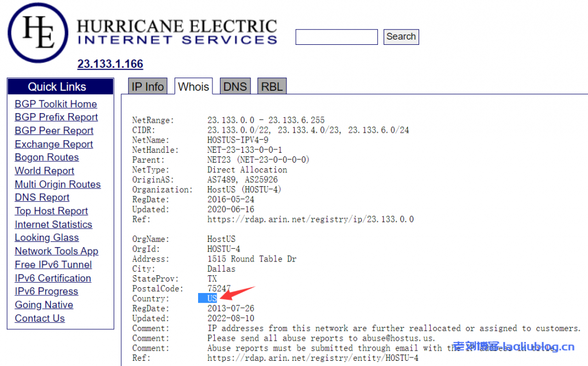Open the Looking Glass link
This screenshot has height=366, width=588.
pyautogui.click(x=47, y=238)
